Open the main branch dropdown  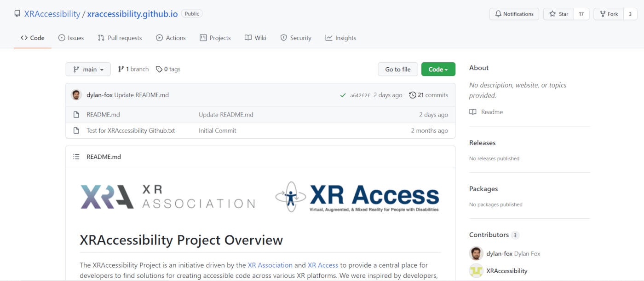pos(88,69)
